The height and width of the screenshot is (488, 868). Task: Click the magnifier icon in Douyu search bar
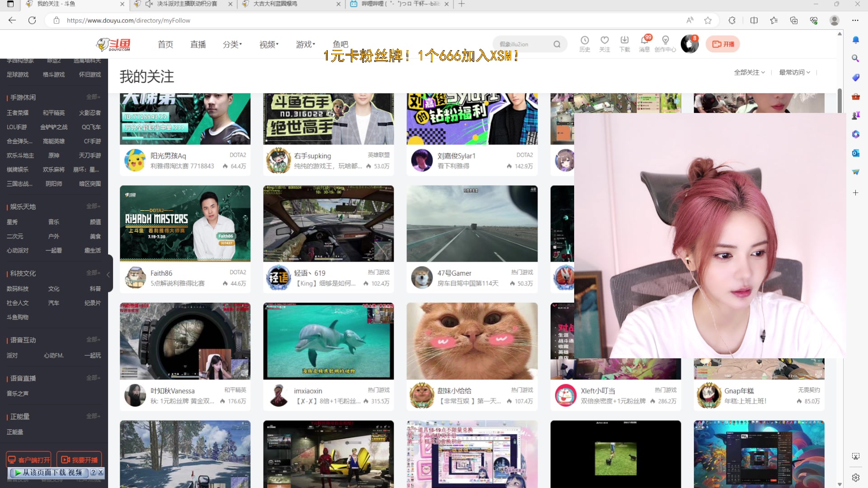(557, 44)
